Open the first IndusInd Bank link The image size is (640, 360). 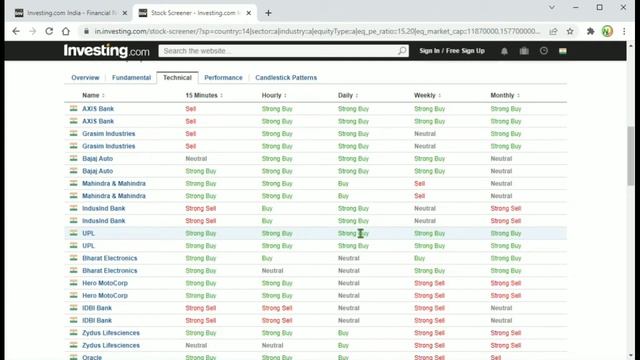104,209
